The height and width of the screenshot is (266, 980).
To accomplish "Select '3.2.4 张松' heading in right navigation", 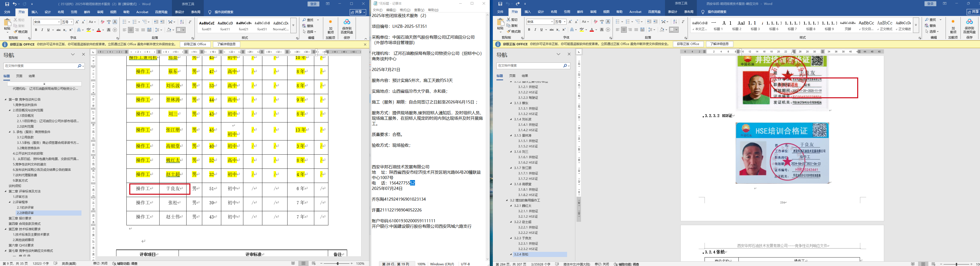I will pyautogui.click(x=521, y=254).
